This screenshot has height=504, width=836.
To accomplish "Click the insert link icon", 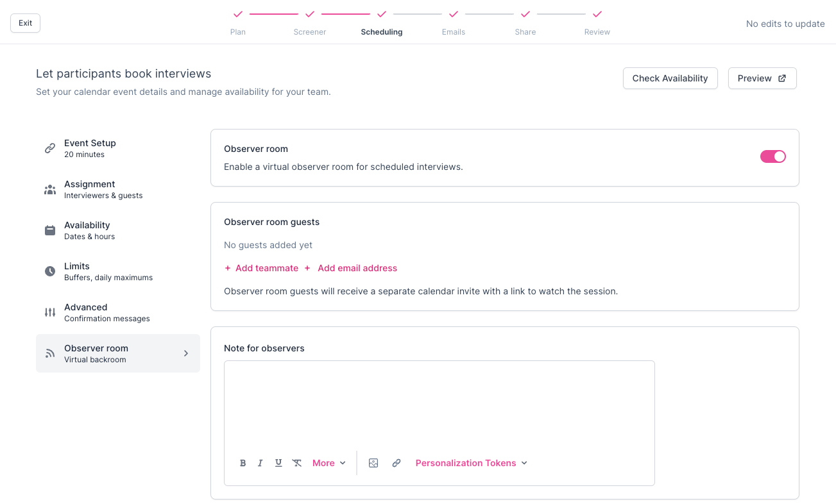I will 397,463.
